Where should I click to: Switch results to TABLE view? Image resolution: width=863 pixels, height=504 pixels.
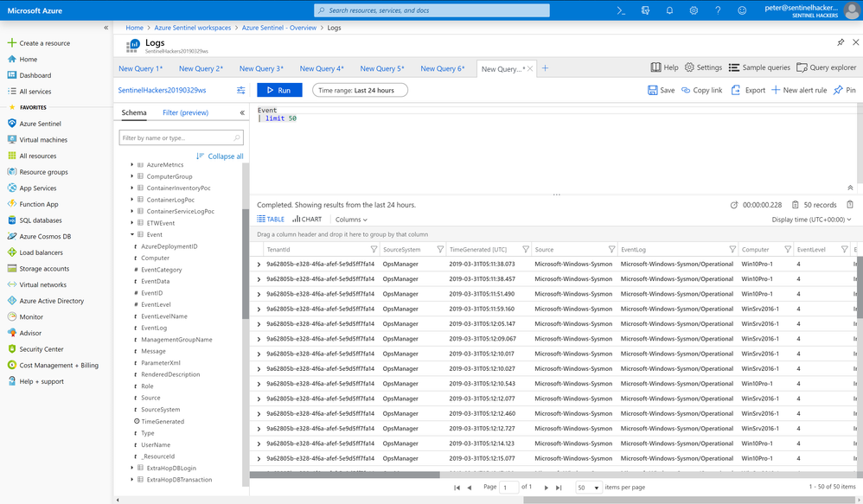pyautogui.click(x=271, y=220)
